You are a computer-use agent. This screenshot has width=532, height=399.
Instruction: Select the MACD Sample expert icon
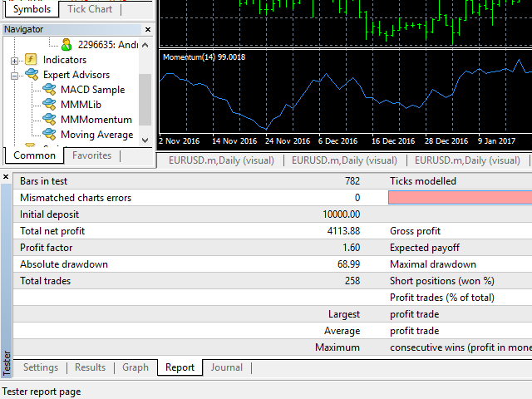[50, 90]
